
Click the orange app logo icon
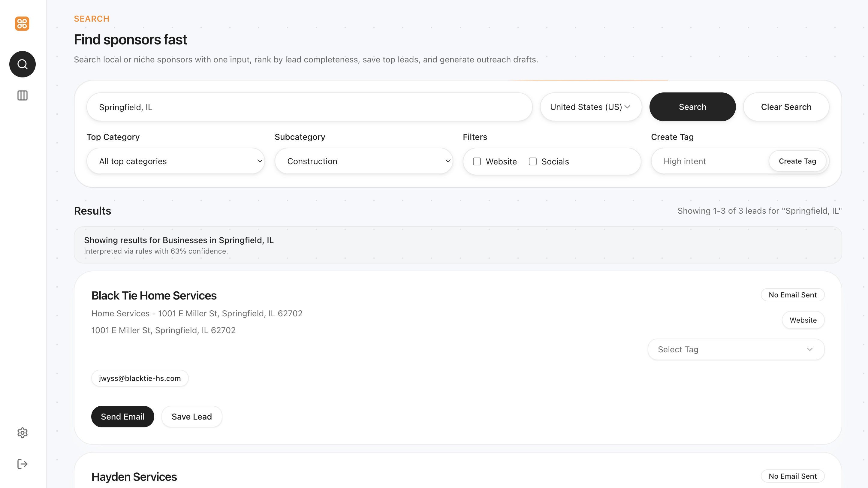(22, 24)
